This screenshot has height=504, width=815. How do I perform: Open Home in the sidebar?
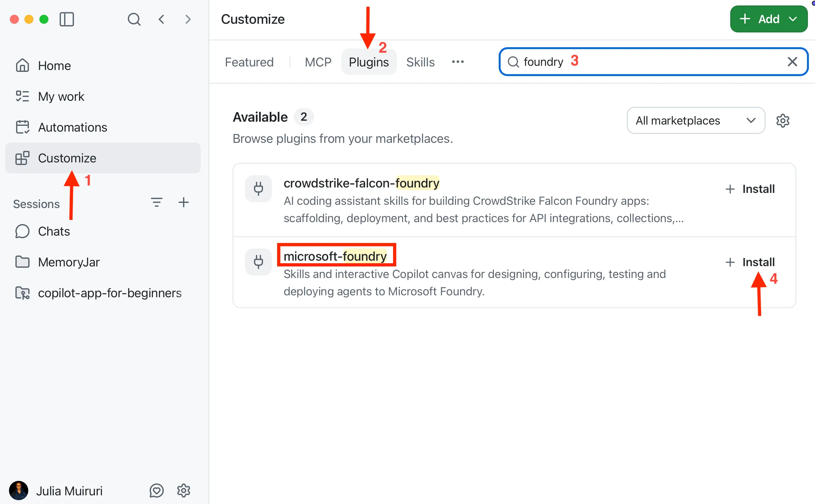(x=103, y=66)
